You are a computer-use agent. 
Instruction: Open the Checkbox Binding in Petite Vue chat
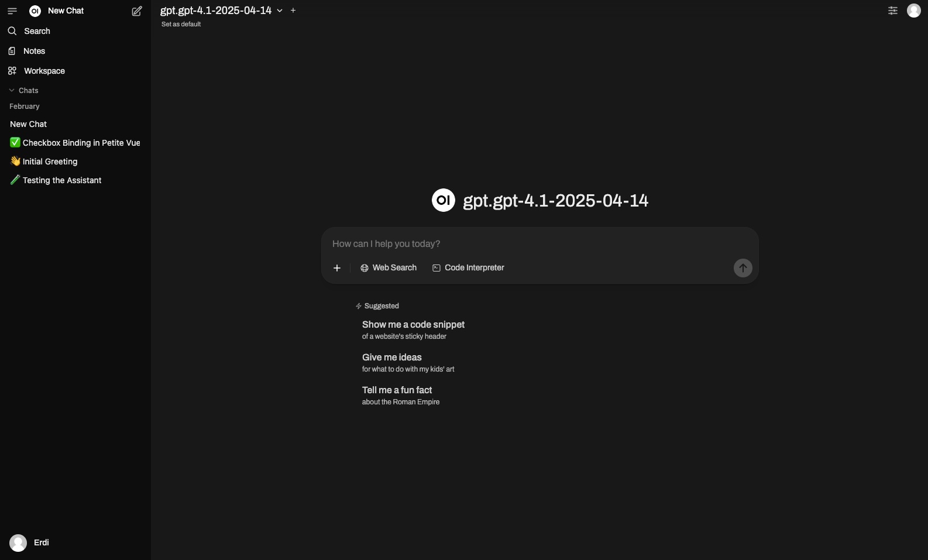point(75,143)
